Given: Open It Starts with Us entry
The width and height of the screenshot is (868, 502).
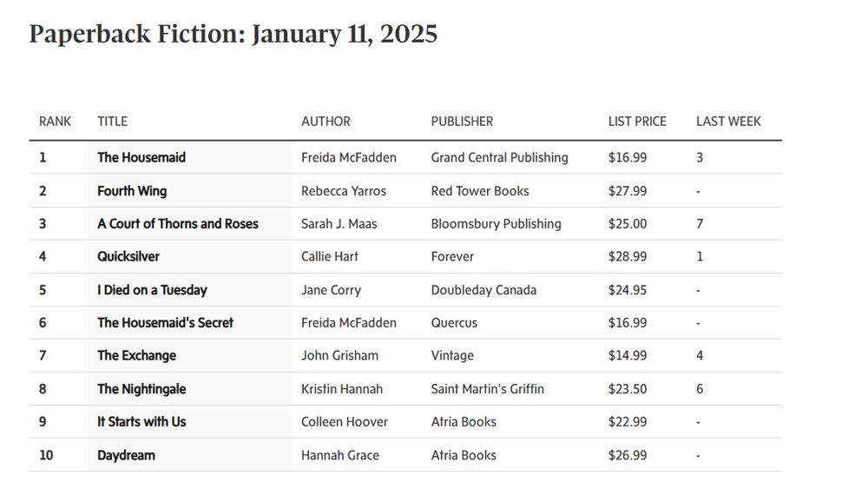Looking at the screenshot, I should 141,421.
